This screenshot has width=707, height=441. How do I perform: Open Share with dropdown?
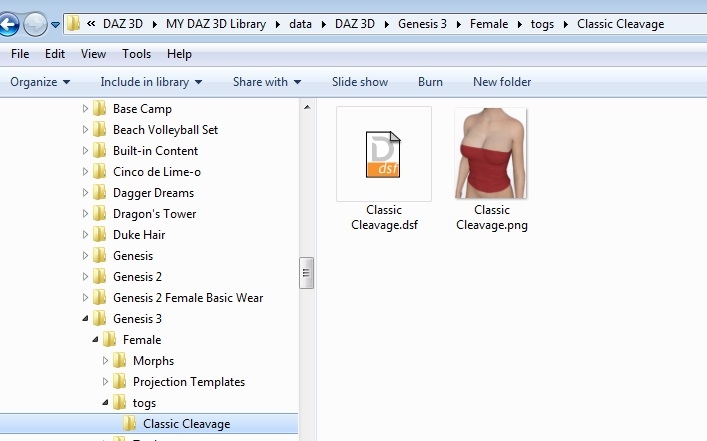click(x=267, y=82)
